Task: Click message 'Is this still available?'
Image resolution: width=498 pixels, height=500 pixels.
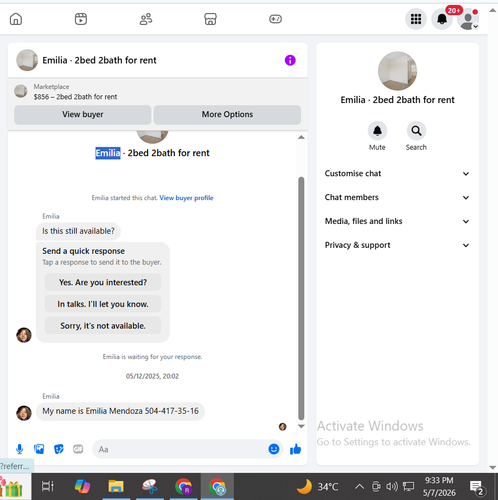Action: tap(78, 231)
